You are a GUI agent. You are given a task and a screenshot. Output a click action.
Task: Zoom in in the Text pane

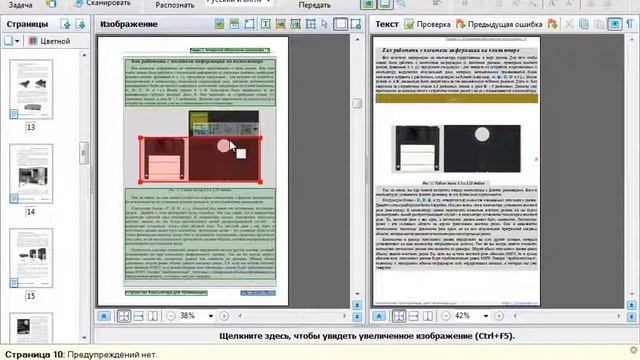[499, 316]
